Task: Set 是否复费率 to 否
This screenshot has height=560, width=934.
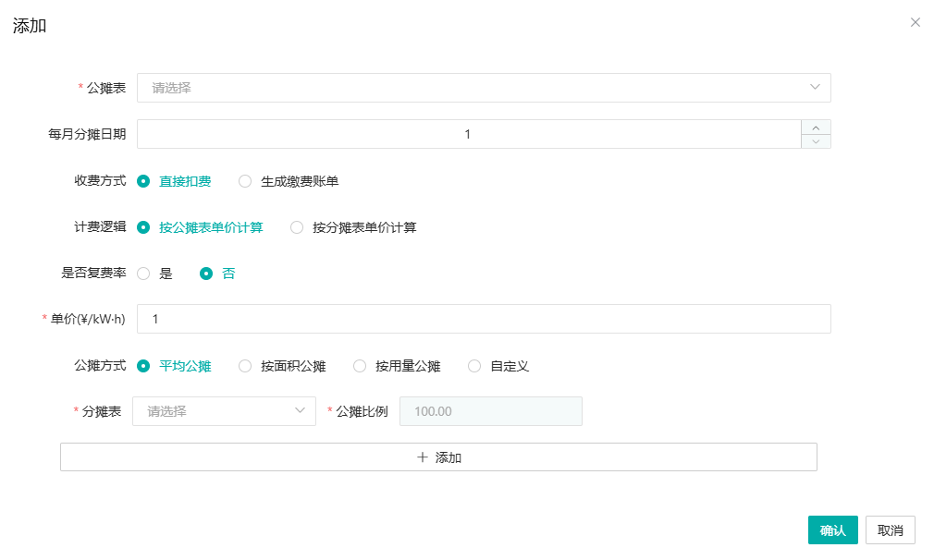Action: coord(206,274)
